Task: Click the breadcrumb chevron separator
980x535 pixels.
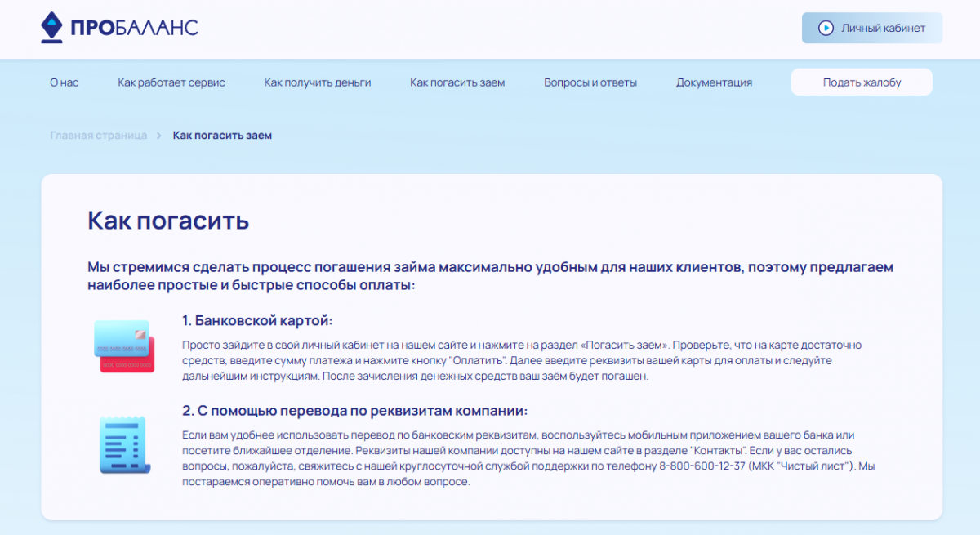Action: coord(159,135)
